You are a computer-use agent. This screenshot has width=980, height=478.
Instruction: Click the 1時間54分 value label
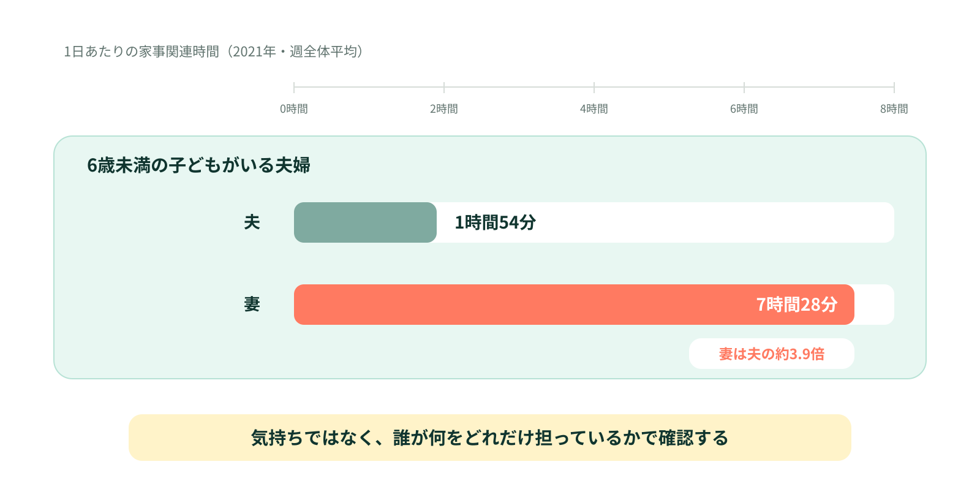[x=496, y=222]
